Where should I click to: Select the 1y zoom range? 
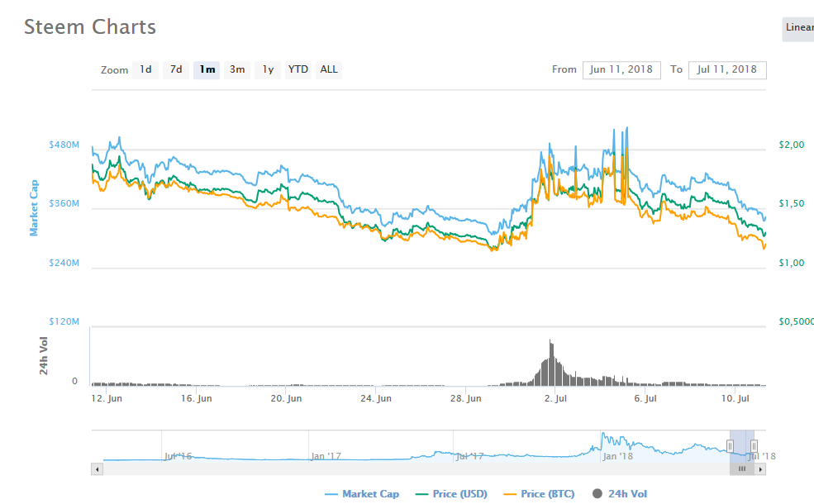point(268,69)
